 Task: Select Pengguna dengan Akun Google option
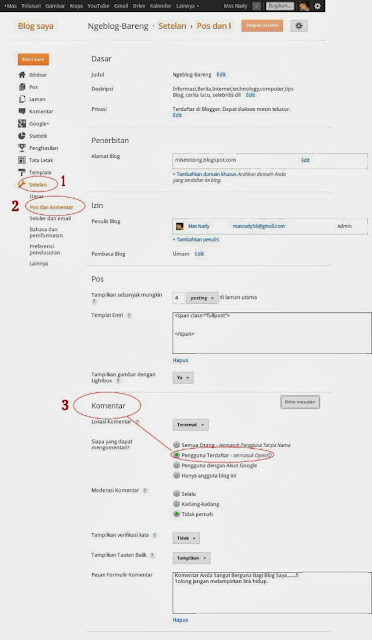(176, 465)
